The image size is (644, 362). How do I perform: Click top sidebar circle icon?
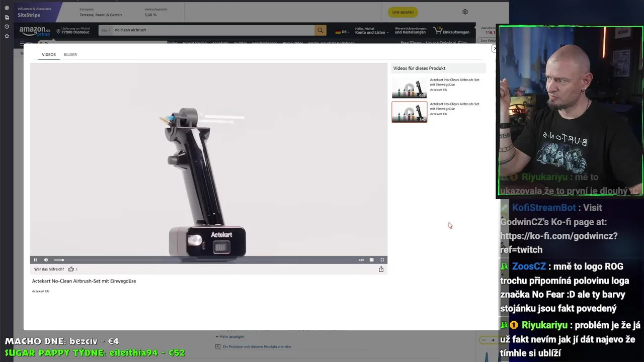pos(7,8)
